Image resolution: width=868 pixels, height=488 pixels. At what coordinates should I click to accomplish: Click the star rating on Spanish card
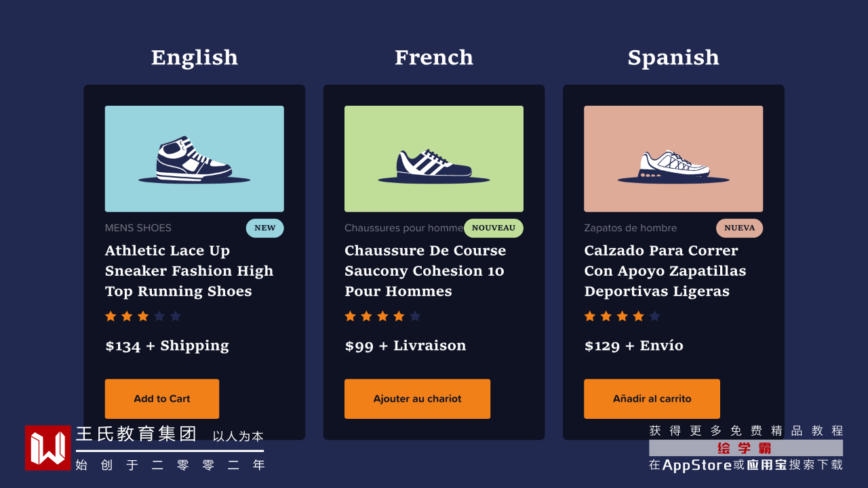click(622, 317)
